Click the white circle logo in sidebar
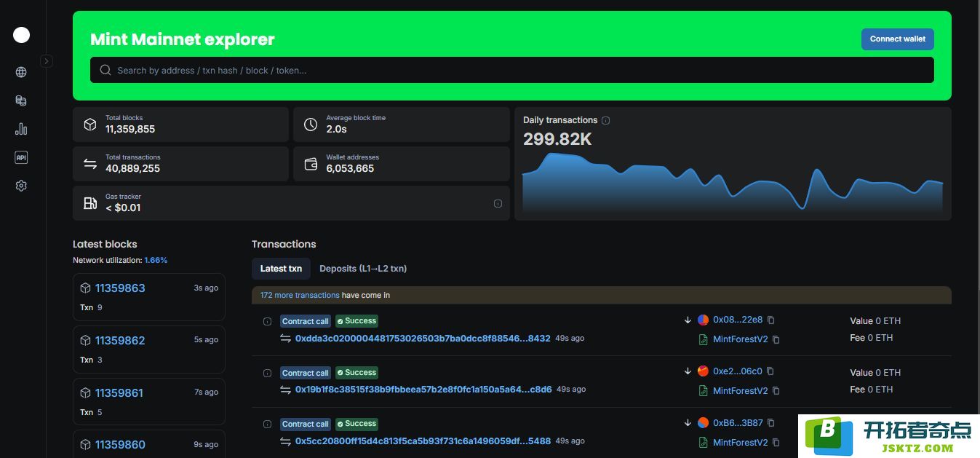 point(22,35)
